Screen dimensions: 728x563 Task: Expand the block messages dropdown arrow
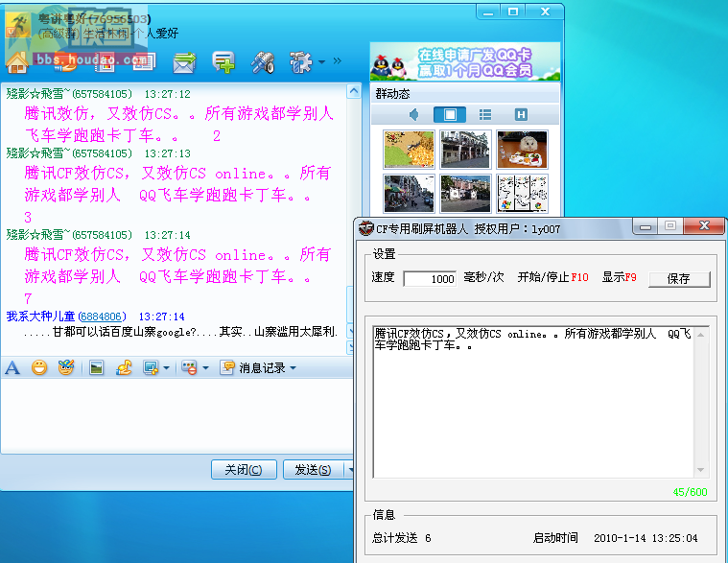coord(205,368)
